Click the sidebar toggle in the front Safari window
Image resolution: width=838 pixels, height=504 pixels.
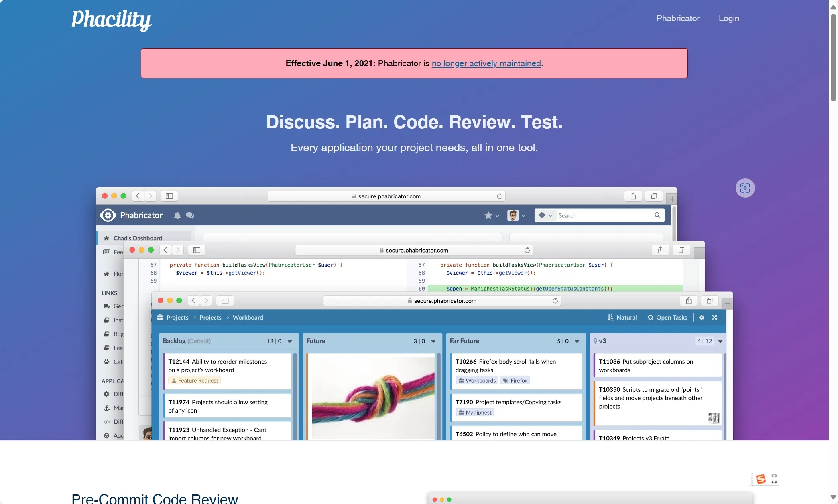(225, 300)
